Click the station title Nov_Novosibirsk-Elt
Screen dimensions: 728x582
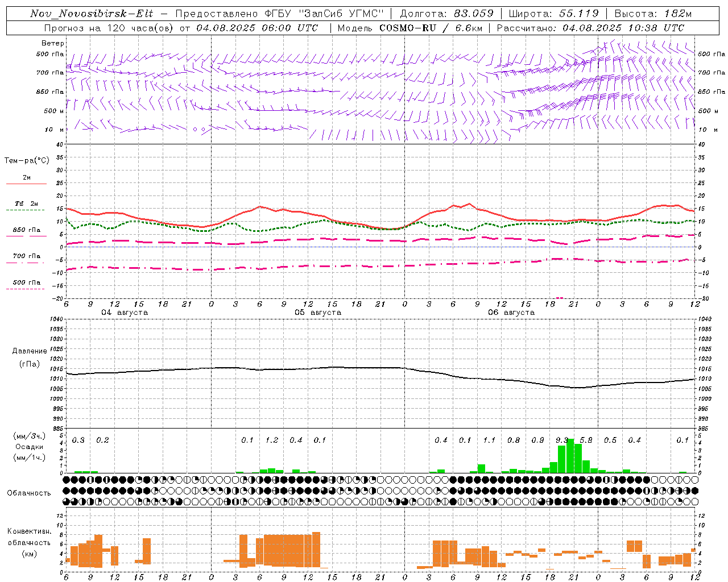coord(91,14)
